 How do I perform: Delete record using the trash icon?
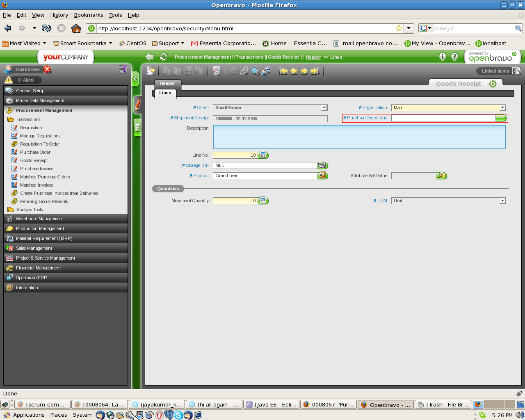coord(217,71)
